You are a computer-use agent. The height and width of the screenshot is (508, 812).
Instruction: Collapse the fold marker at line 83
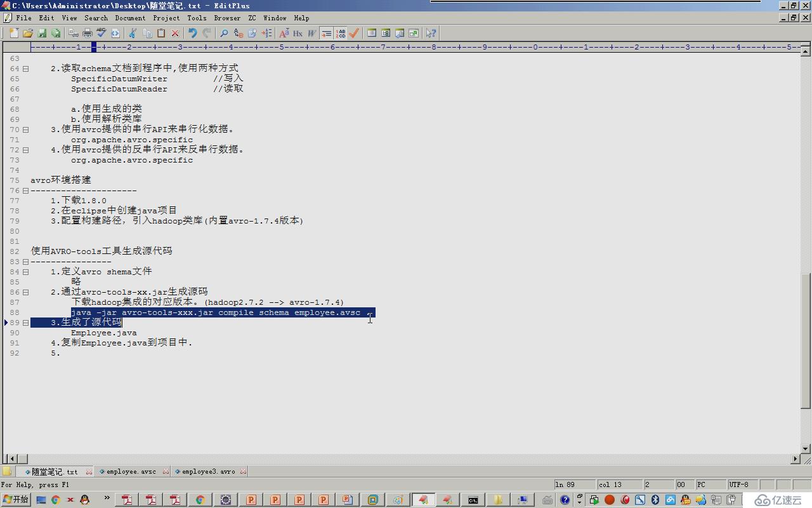(26, 262)
